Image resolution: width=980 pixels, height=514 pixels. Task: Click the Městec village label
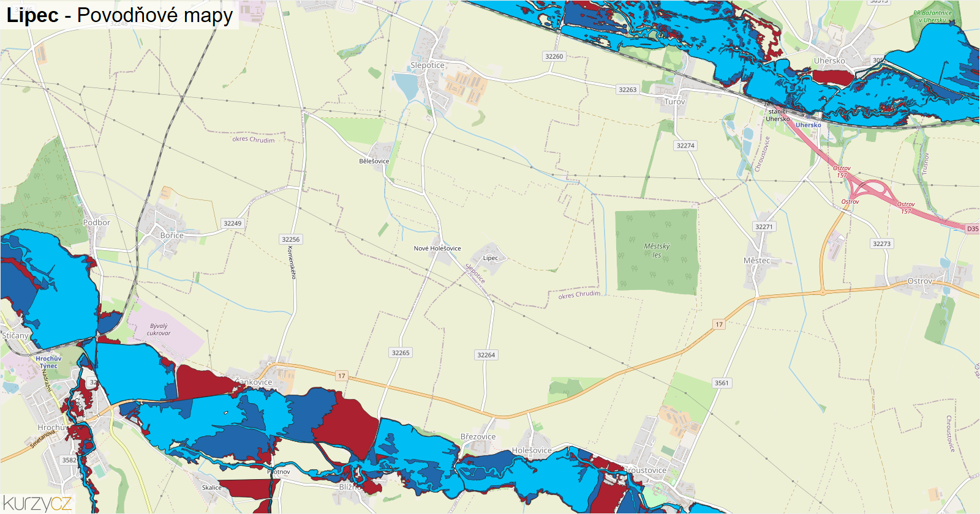tap(757, 261)
